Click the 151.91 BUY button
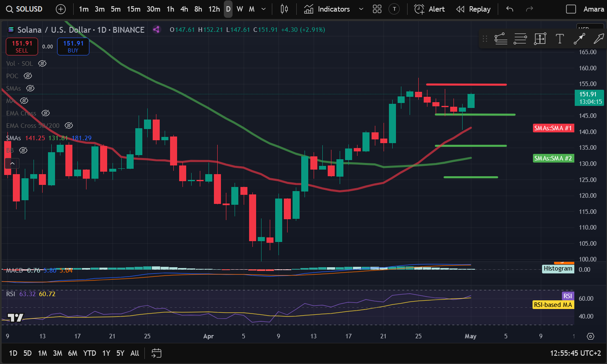607x364 pixels. pos(73,46)
